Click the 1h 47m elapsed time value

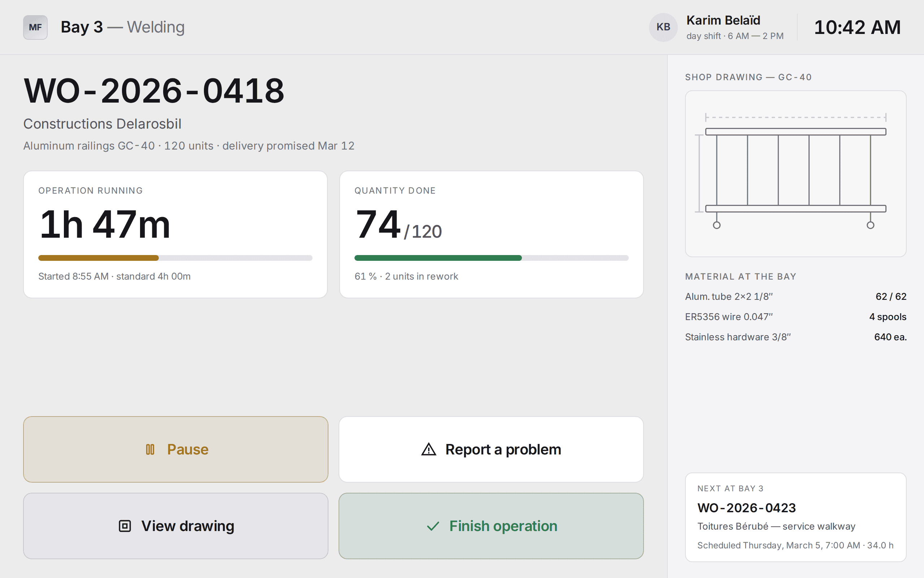tap(105, 224)
